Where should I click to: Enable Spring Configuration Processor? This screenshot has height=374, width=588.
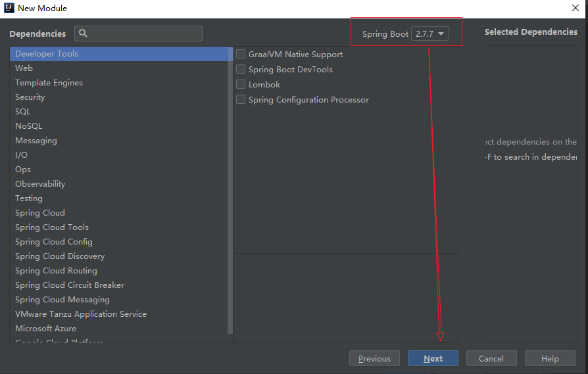coord(241,100)
